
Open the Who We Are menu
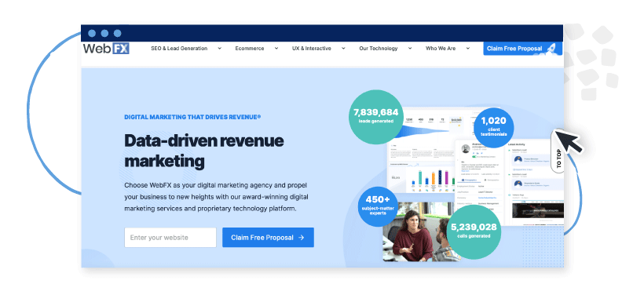click(441, 49)
